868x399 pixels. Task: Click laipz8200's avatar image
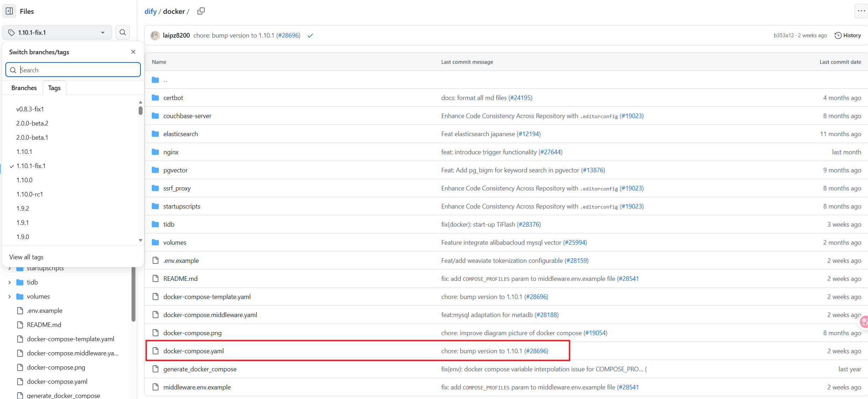pyautogui.click(x=155, y=35)
